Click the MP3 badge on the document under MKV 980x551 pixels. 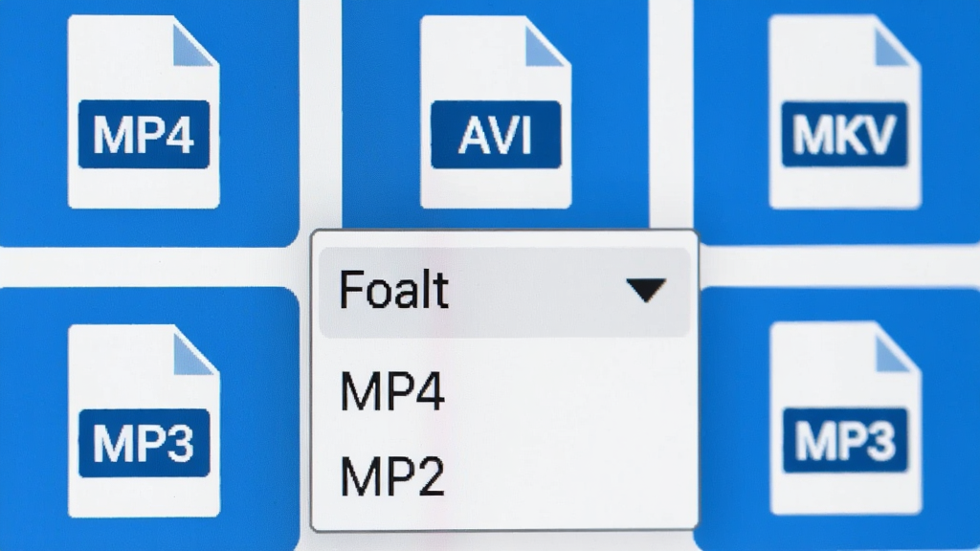845,441
